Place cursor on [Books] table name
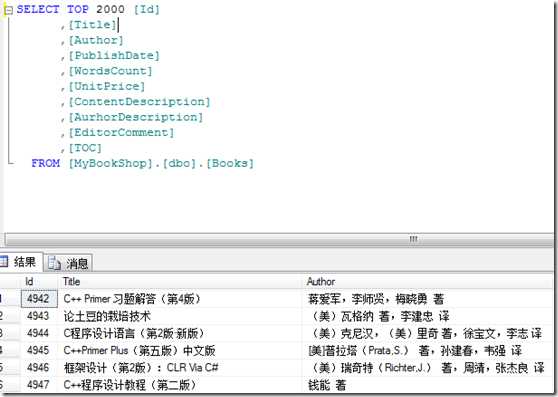 pos(230,163)
